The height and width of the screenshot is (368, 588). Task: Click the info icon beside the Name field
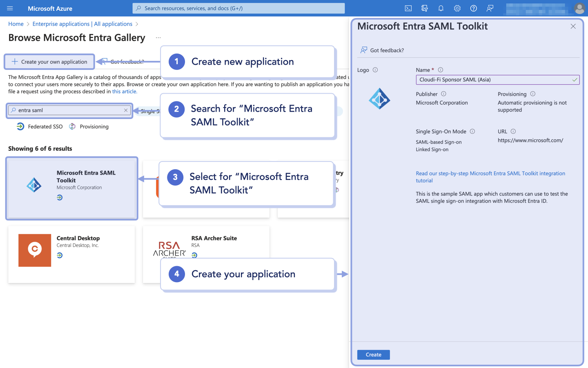tap(440, 70)
